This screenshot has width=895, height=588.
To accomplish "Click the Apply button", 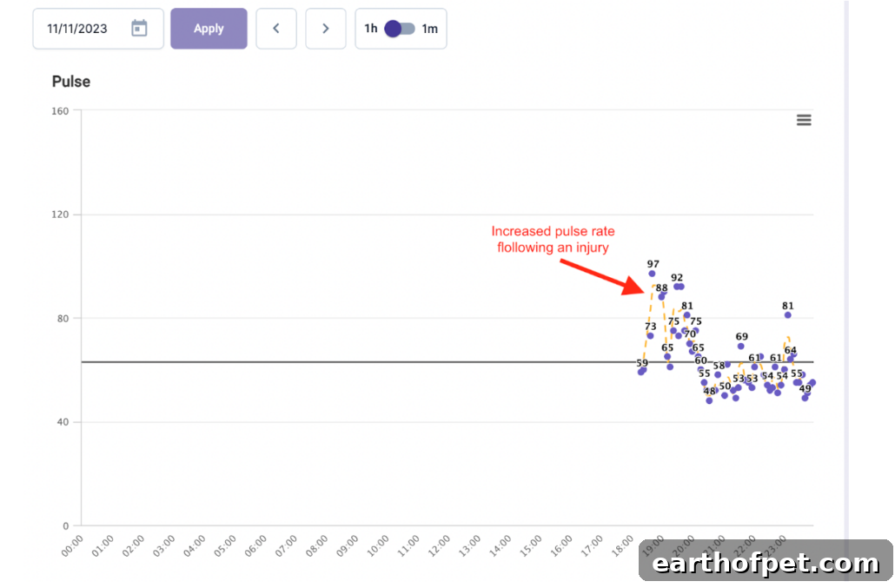I will 209,29.
